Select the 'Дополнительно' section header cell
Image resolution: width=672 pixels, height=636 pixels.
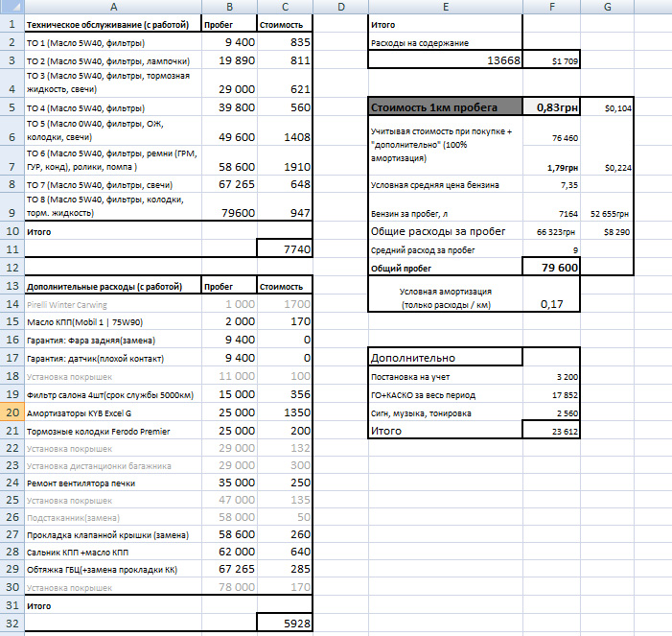pyautogui.click(x=446, y=357)
